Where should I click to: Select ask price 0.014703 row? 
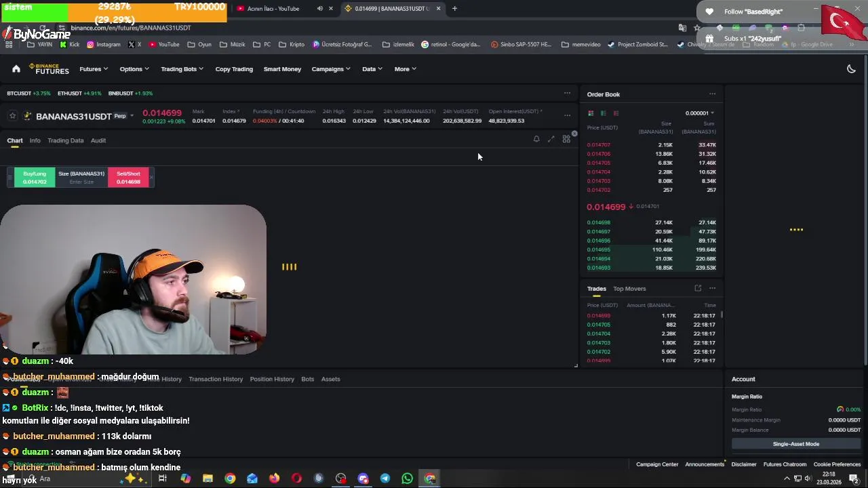[x=652, y=181]
